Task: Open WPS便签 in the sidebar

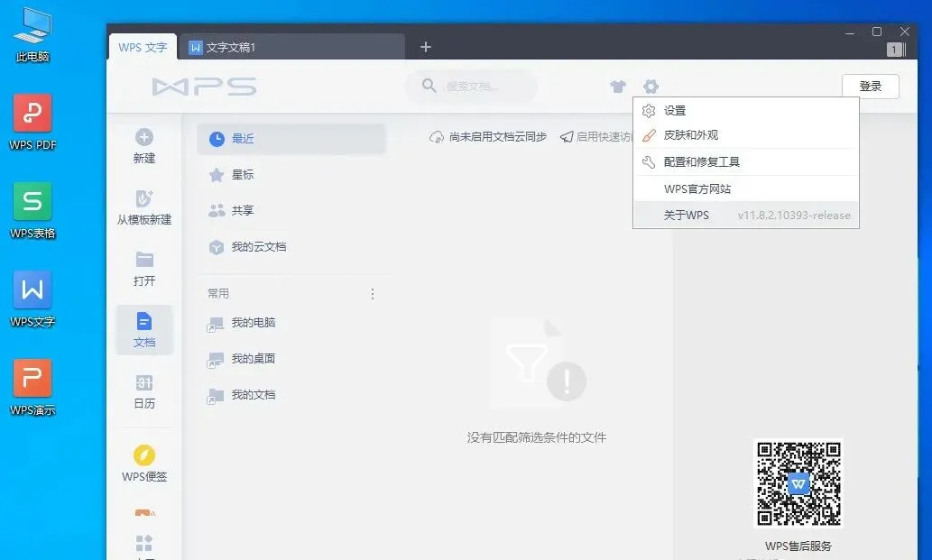Action: click(x=143, y=464)
